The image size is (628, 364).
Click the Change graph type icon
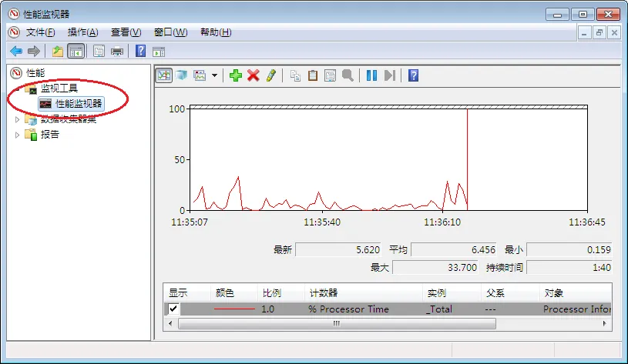tap(200, 75)
